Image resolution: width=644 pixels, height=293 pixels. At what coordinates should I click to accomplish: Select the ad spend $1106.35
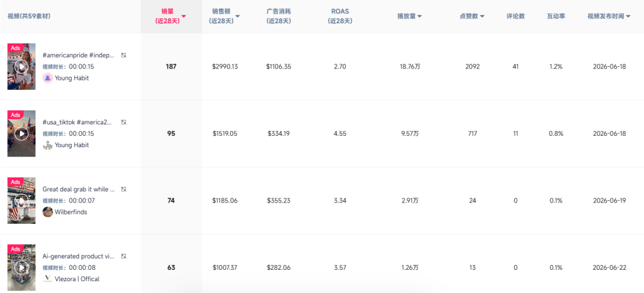point(278,67)
